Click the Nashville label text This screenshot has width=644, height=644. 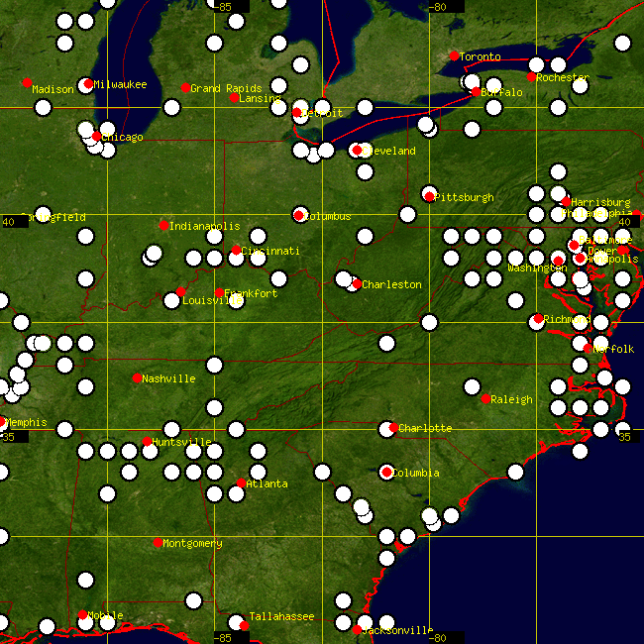click(168, 378)
